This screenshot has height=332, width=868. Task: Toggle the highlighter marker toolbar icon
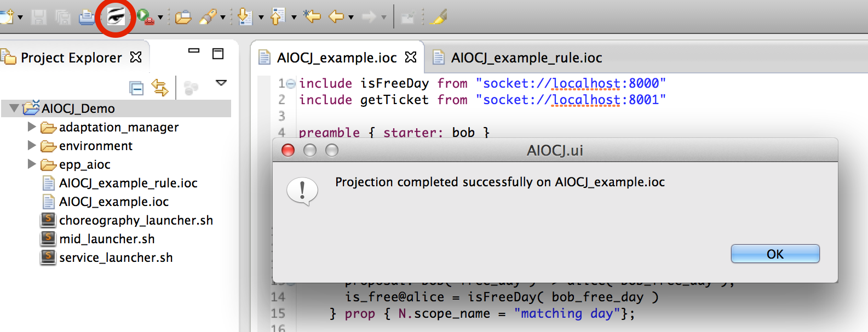click(x=439, y=18)
